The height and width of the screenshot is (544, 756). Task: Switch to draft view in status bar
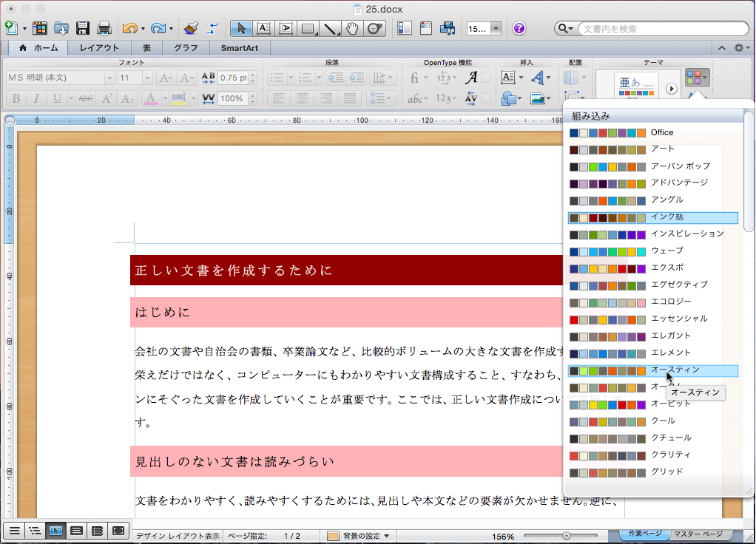click(x=15, y=531)
